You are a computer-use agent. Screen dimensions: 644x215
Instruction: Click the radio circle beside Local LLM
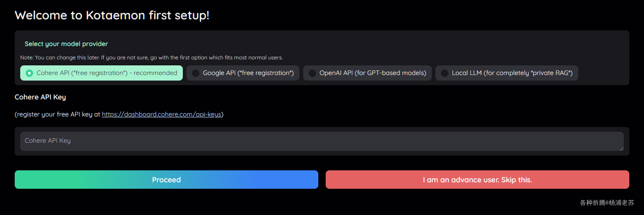click(x=445, y=73)
